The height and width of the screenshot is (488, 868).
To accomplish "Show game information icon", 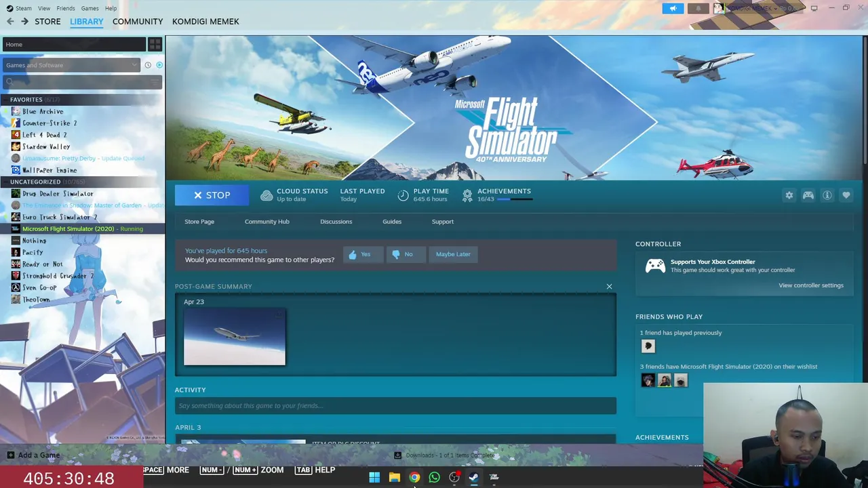I will tap(827, 195).
